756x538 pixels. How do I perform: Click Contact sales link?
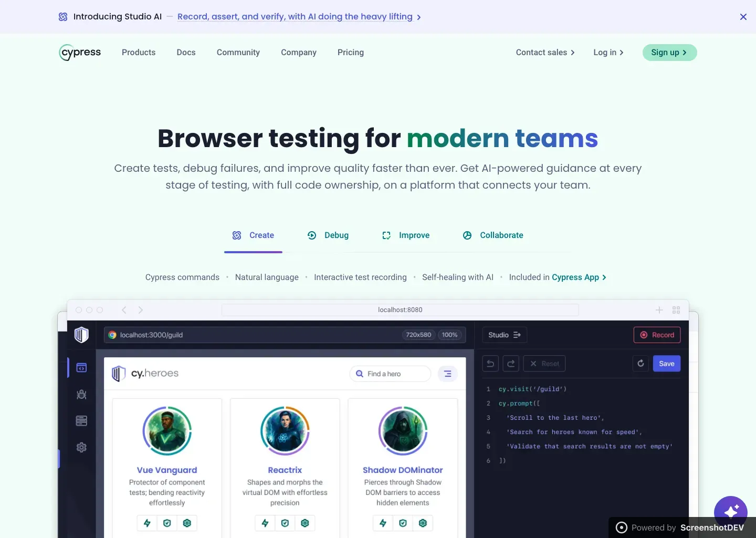[545, 53]
